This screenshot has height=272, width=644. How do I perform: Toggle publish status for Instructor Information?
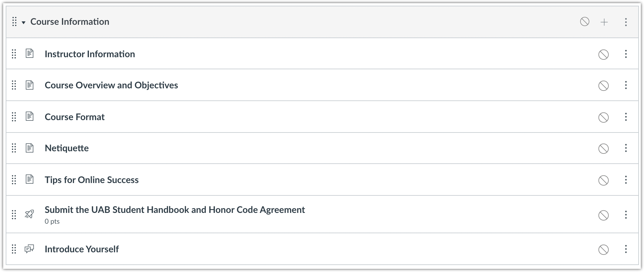pyautogui.click(x=603, y=54)
